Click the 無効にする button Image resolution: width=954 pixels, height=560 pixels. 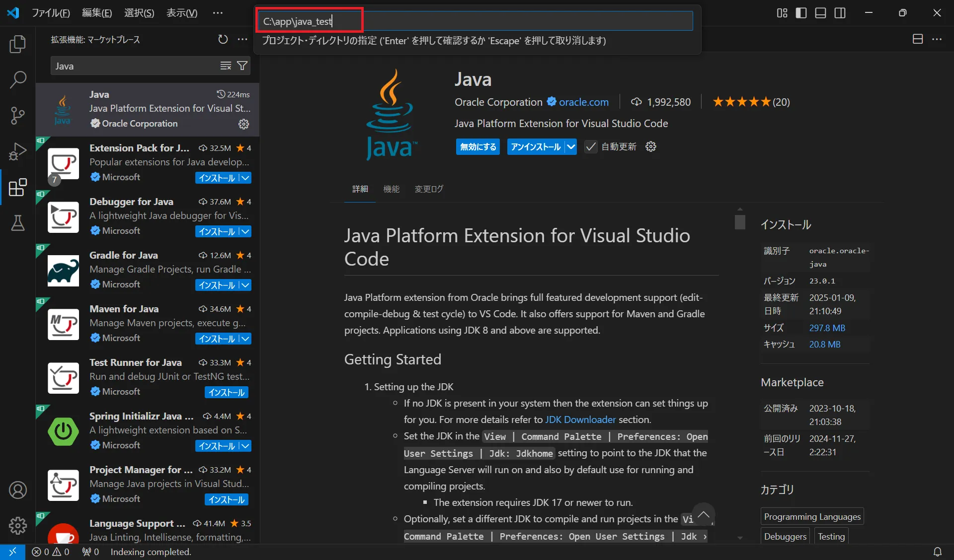point(478,146)
